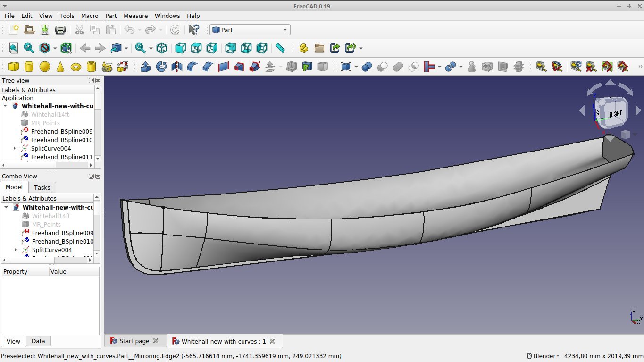Toggle the bounding box display
Image resolution: width=644 pixels, height=362 pixels.
click(x=67, y=48)
